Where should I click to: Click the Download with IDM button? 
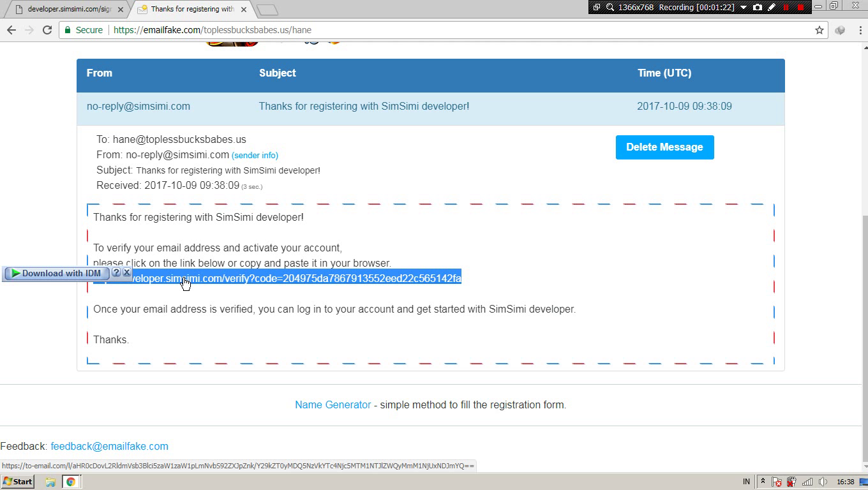pyautogui.click(x=56, y=274)
